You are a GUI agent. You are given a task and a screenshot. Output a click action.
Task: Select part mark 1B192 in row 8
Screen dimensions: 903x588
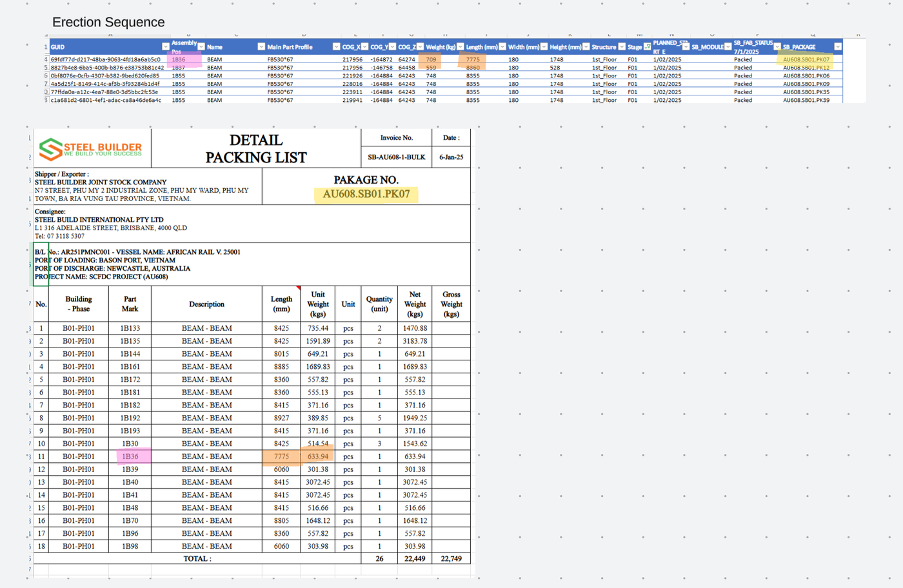[x=130, y=418]
